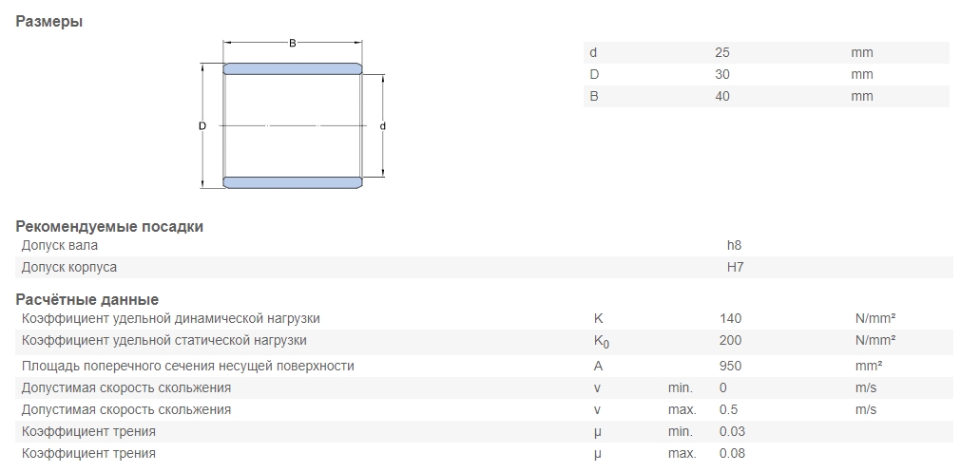Screen dimensions: 980x472
Task: Click the Расчётные данные heading
Action: tap(86, 299)
